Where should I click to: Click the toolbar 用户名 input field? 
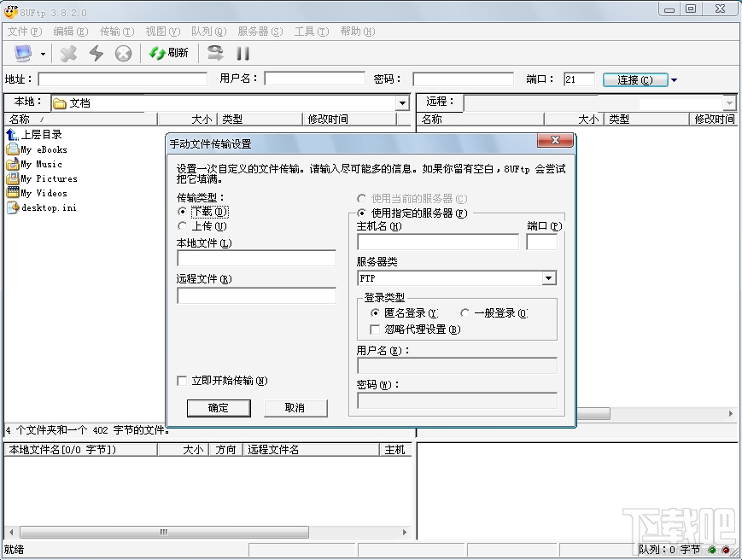[314, 79]
